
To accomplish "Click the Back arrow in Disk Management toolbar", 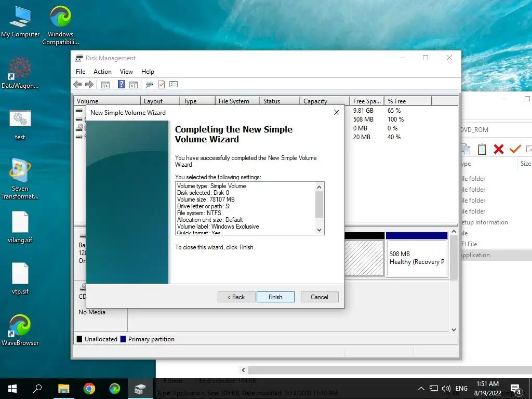I will coord(77,85).
